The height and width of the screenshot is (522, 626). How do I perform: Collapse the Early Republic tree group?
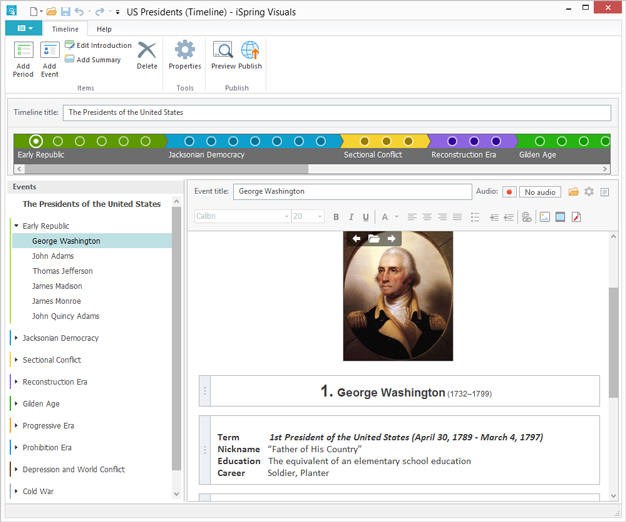[16, 226]
